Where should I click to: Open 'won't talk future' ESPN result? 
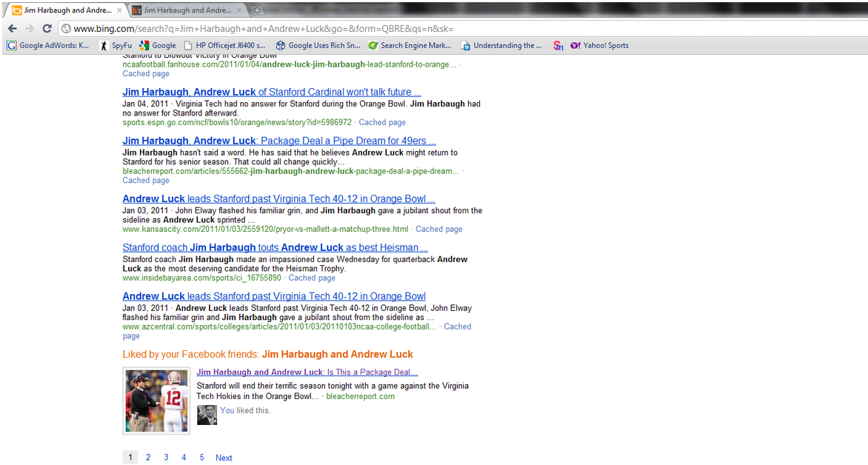271,92
